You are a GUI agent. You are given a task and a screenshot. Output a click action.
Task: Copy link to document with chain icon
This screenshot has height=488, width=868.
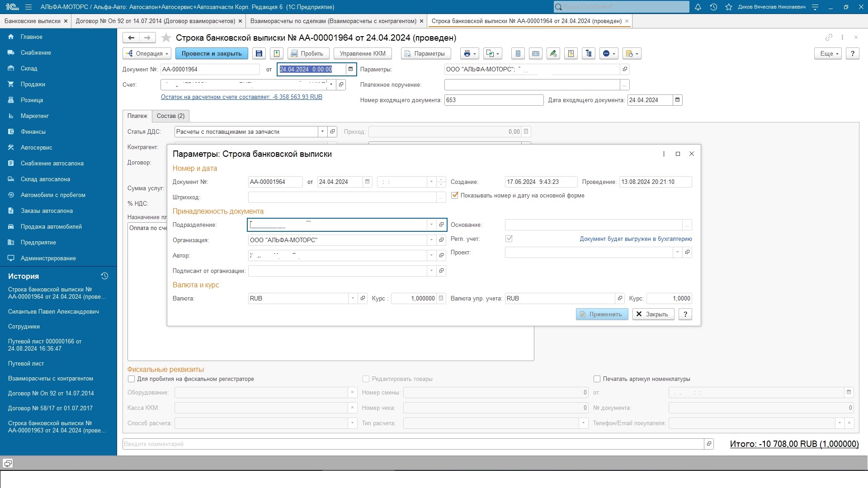(x=829, y=38)
